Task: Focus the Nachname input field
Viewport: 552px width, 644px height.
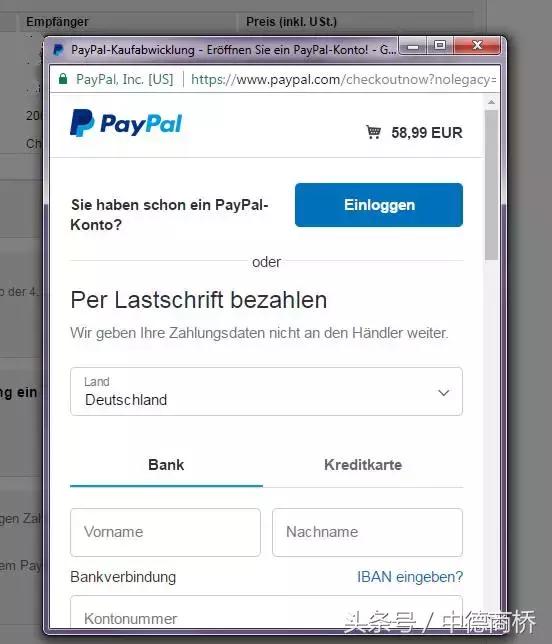Action: coord(367,532)
